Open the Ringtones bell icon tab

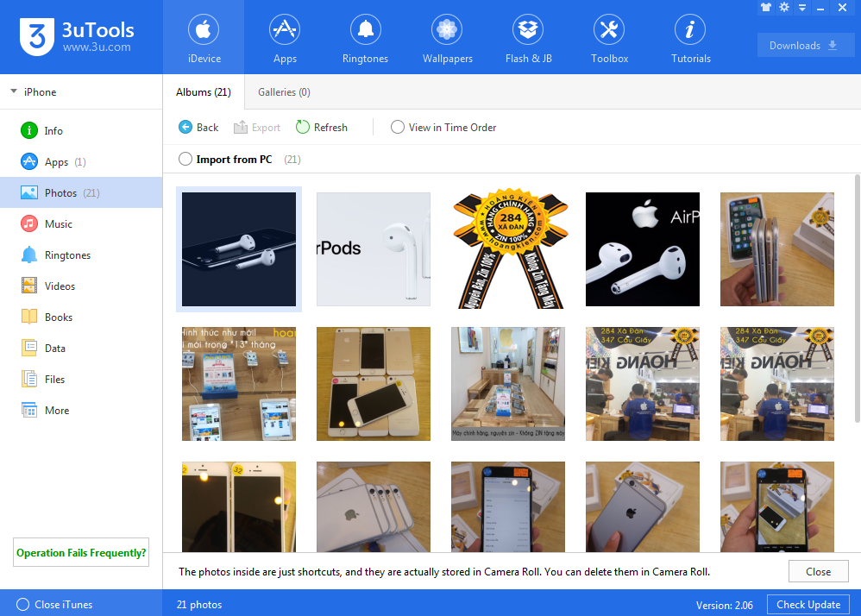[x=365, y=37]
